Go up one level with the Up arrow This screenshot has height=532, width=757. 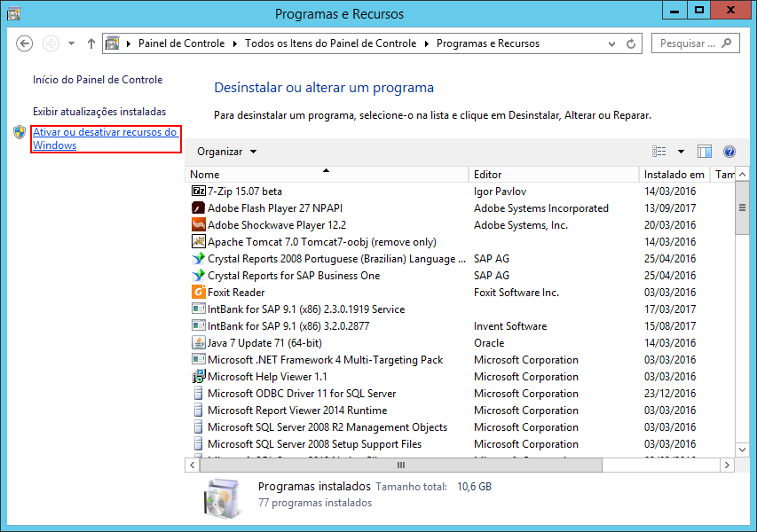[x=91, y=43]
